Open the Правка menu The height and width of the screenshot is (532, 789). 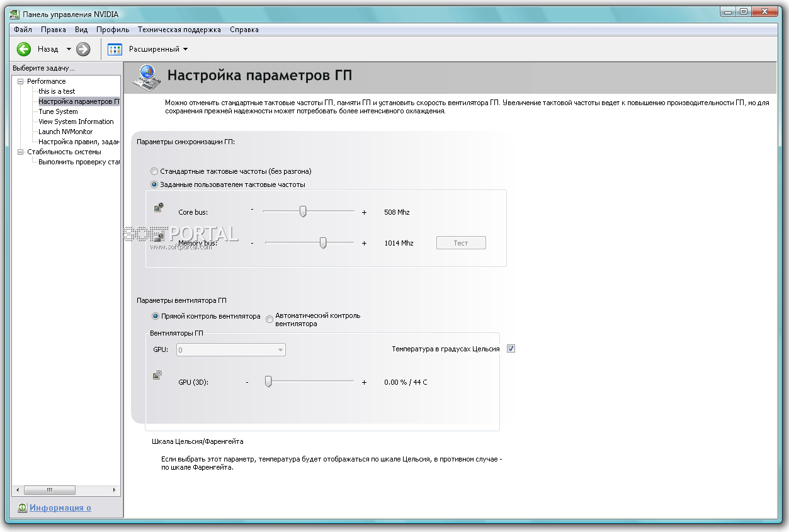pos(54,30)
